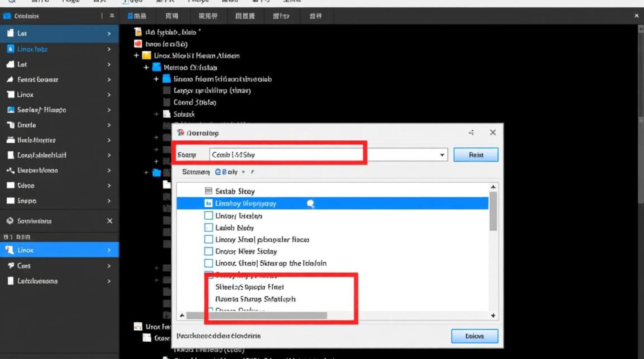Image resolution: width=644 pixels, height=359 pixels.
Task: Click the picture icon next to "Seelanf Hiaodo"
Action: [x=10, y=110]
